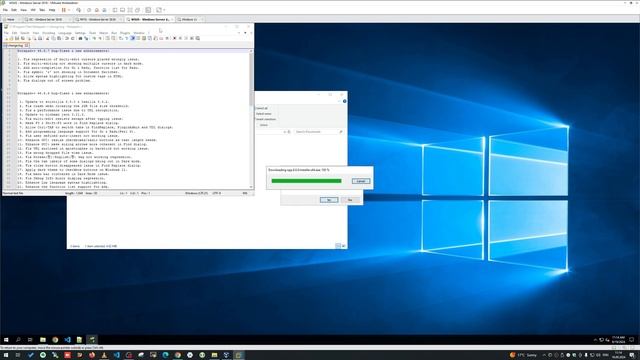
Task: Click Select all in Explorer ribbon
Action: pyautogui.click(x=262, y=108)
